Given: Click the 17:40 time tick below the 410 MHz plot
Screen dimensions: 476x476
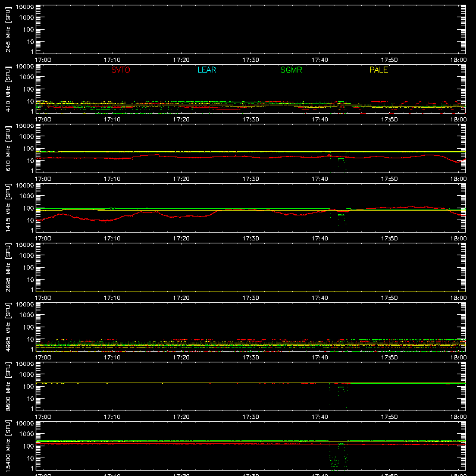Looking at the screenshot, I should point(320,120).
